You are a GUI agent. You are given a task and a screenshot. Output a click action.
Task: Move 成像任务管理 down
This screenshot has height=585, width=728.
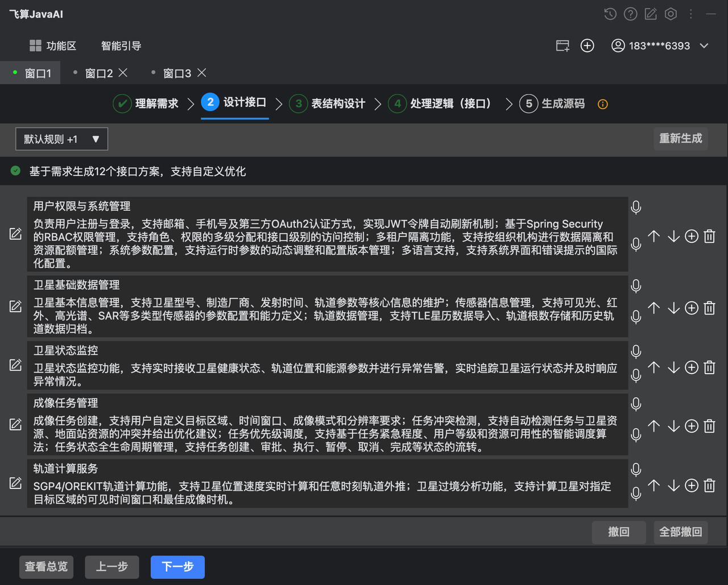(674, 426)
